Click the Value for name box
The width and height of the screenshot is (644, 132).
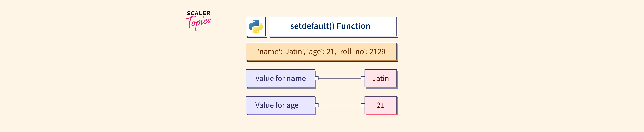pyautogui.click(x=280, y=78)
